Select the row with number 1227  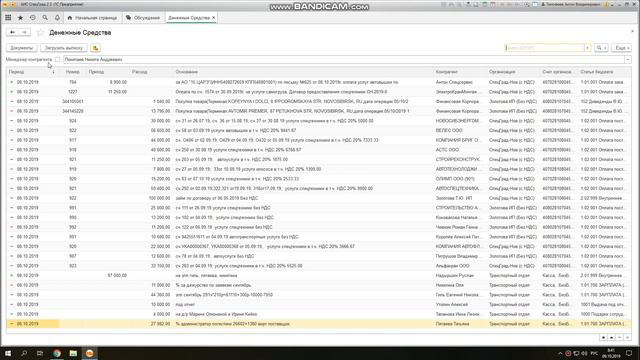click(319, 92)
